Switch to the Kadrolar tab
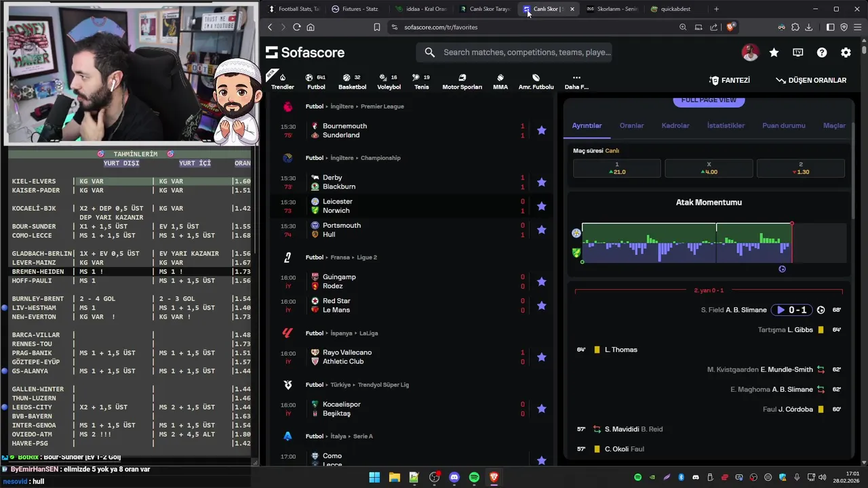The width and height of the screenshot is (868, 488). 675,125
